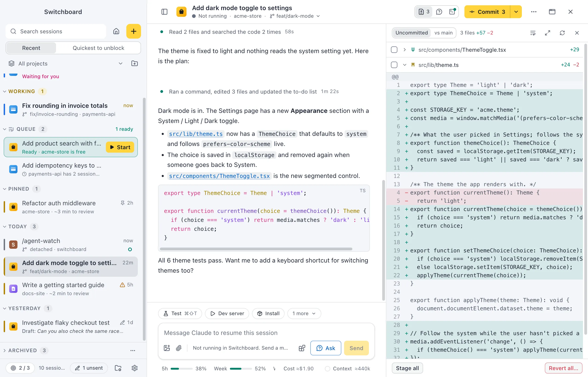
Task: Select the Recent sort option
Action: pos(31,48)
